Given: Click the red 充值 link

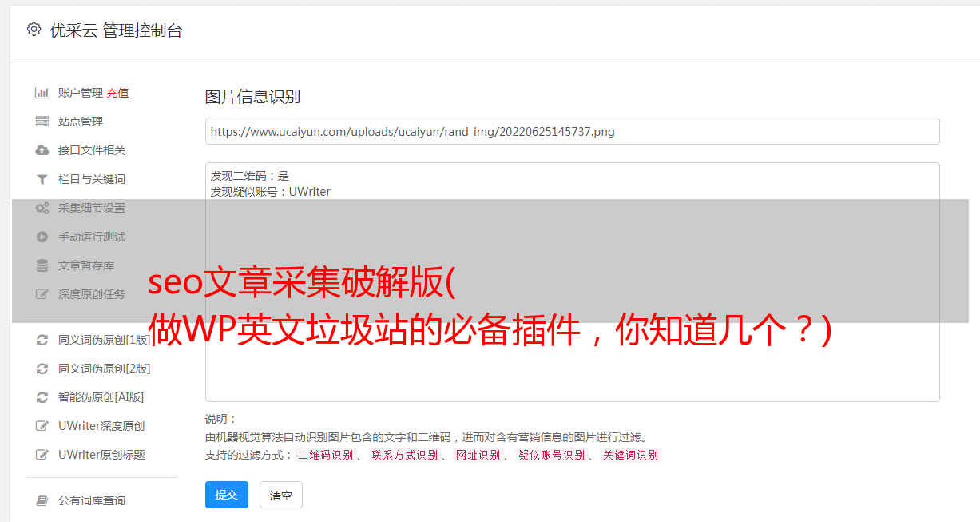Looking at the screenshot, I should 117,93.
